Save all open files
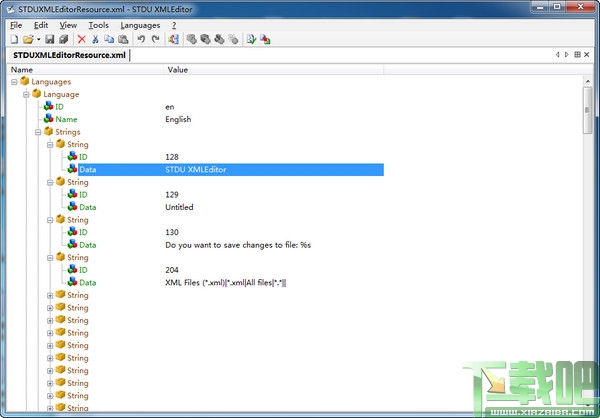This screenshot has height=418, width=600. pyautogui.click(x=64, y=39)
